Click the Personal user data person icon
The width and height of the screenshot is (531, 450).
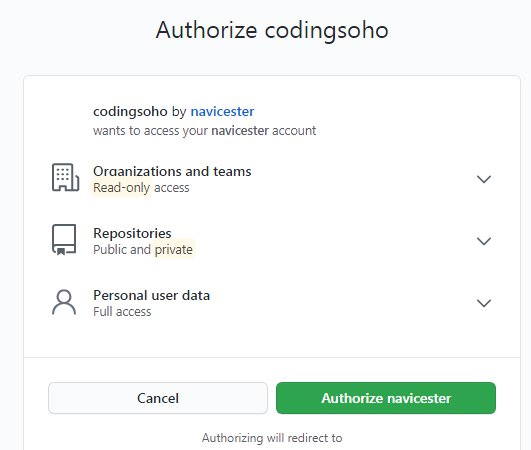[x=64, y=302]
